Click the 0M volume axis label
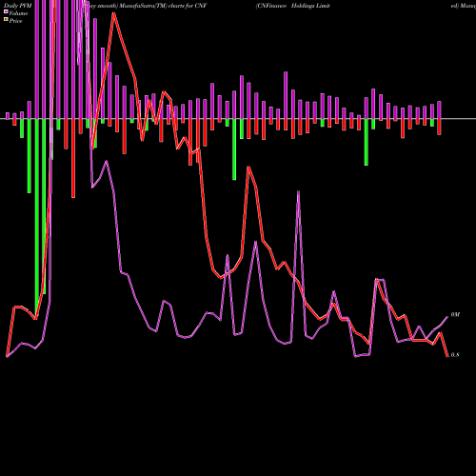The height and width of the screenshot is (476, 476). pyautogui.click(x=455, y=314)
